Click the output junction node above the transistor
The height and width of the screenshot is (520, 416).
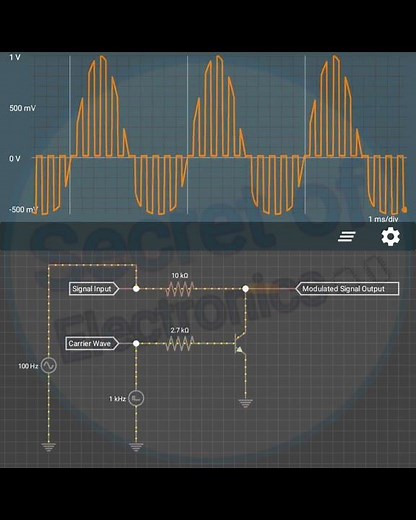(245, 289)
